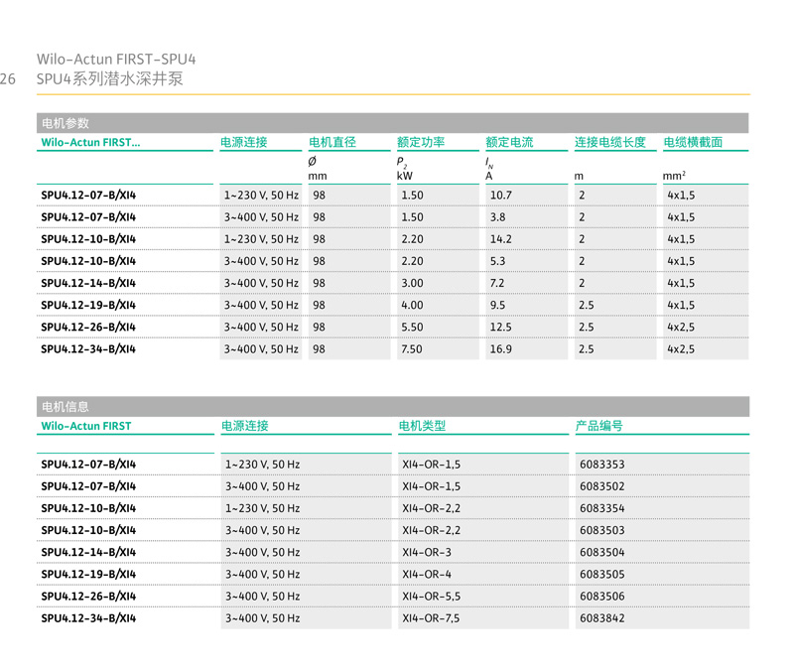The width and height of the screenshot is (794, 672).
Task: Click page number 26
Action: click(x=7, y=78)
